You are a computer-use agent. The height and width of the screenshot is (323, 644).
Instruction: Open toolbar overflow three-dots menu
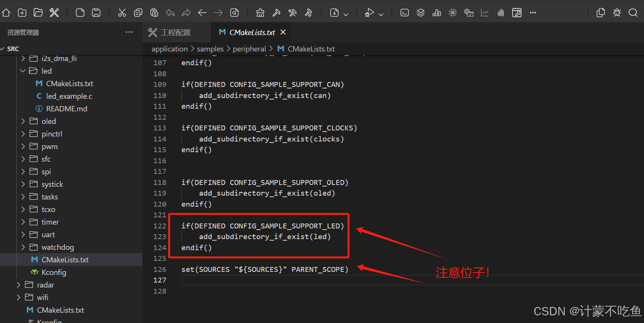(533, 13)
